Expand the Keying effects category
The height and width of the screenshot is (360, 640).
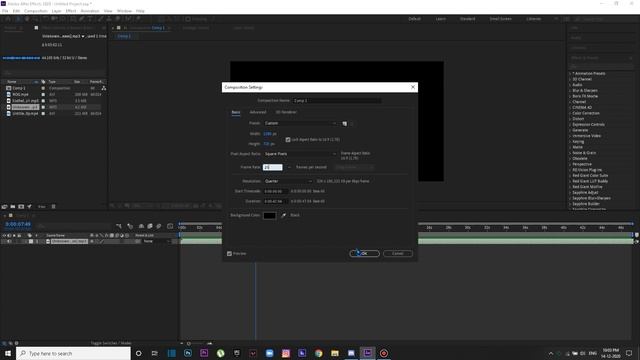click(570, 141)
